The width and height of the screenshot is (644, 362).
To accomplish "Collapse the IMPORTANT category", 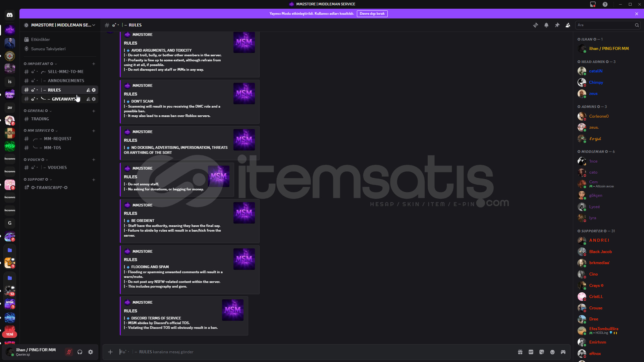I will tap(40, 64).
